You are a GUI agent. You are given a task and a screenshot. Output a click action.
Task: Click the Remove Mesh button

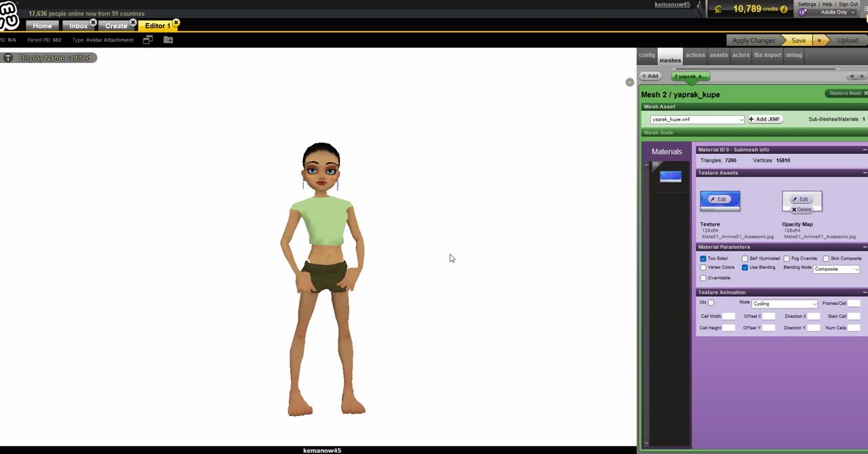coord(846,94)
